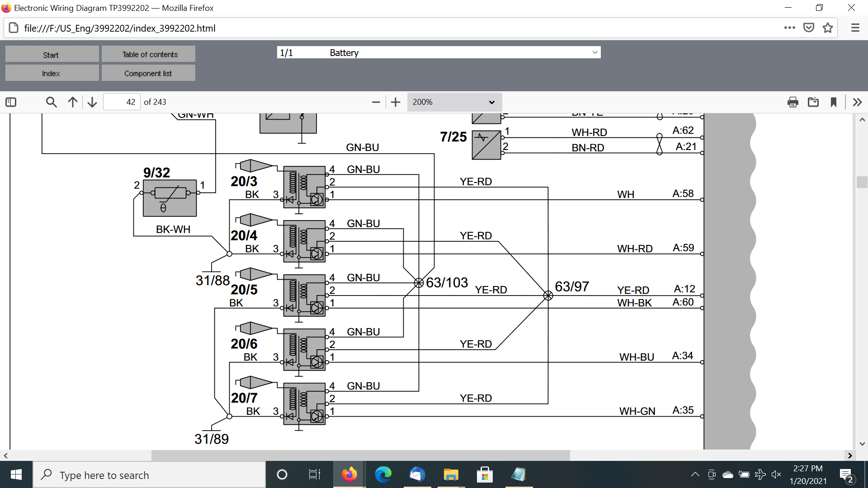Open the Index page
Image resolution: width=868 pixels, height=488 pixels.
click(x=52, y=73)
